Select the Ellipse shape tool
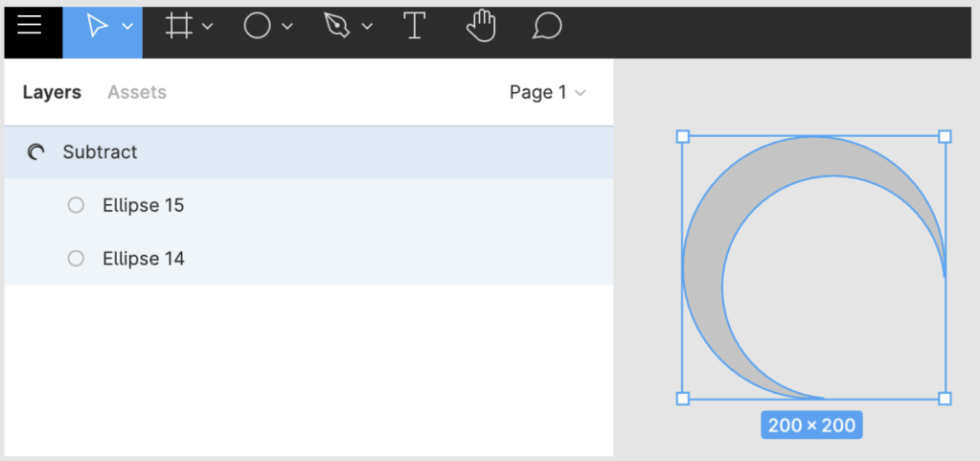Viewport: 980px width, 461px height. pyautogui.click(x=257, y=26)
